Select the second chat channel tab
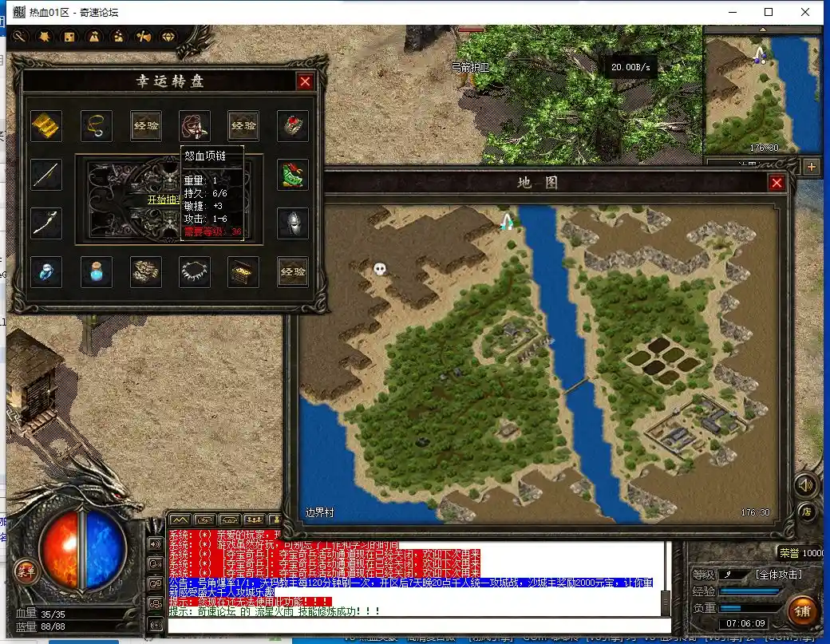This screenshot has height=644, width=830. [204, 520]
